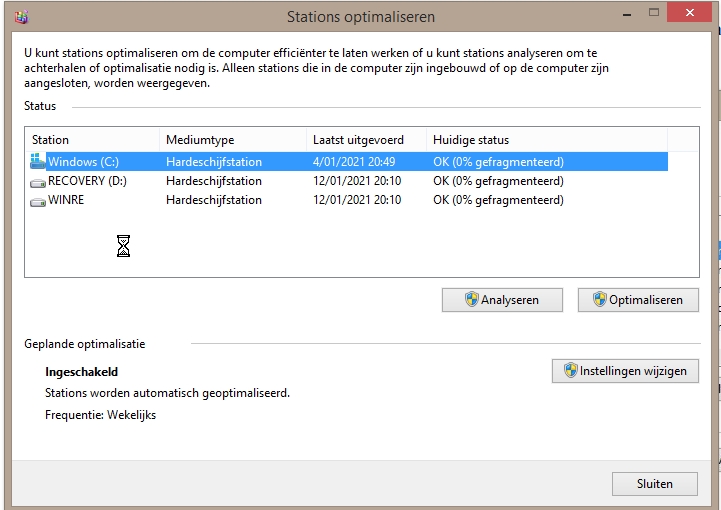Image resolution: width=721 pixels, height=510 pixels.
Task: Sort by the Mediumtype column header
Action: point(232,140)
